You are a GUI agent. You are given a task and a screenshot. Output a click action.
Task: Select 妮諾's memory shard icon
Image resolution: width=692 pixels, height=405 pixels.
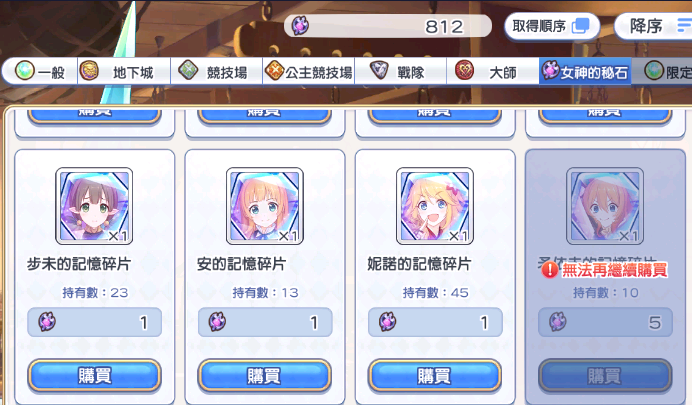point(435,206)
